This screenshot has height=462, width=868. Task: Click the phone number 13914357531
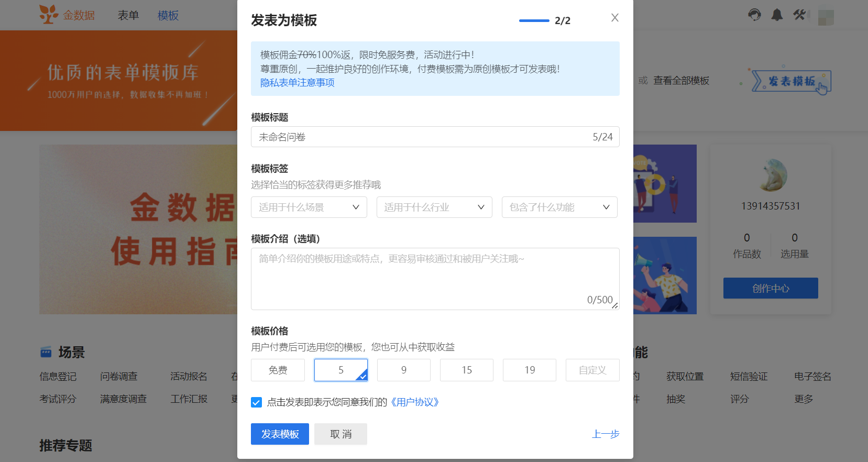pyautogui.click(x=771, y=206)
